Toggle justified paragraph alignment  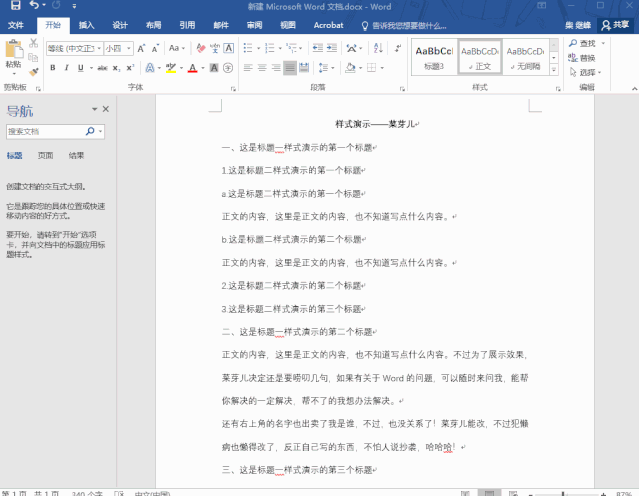tap(290, 68)
